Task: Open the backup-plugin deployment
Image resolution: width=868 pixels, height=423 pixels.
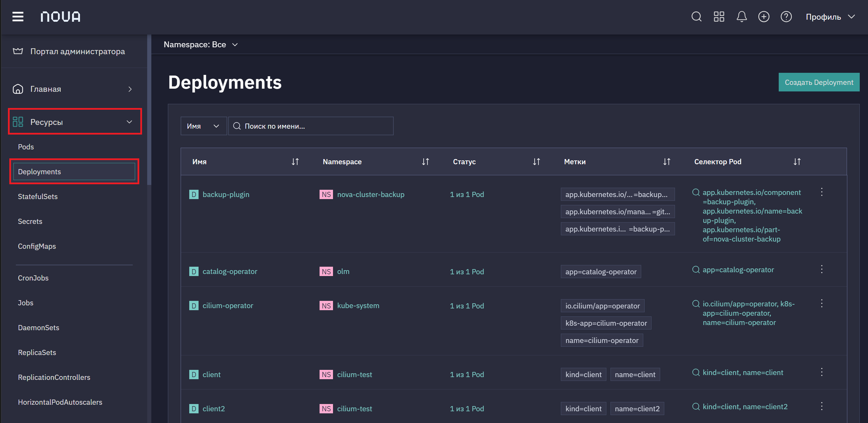Action: coord(226,194)
